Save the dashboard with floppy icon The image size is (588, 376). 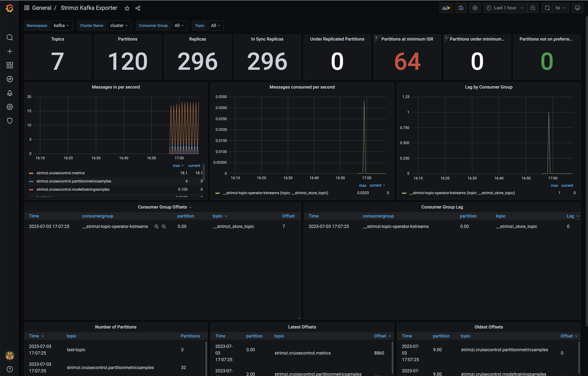(x=461, y=8)
